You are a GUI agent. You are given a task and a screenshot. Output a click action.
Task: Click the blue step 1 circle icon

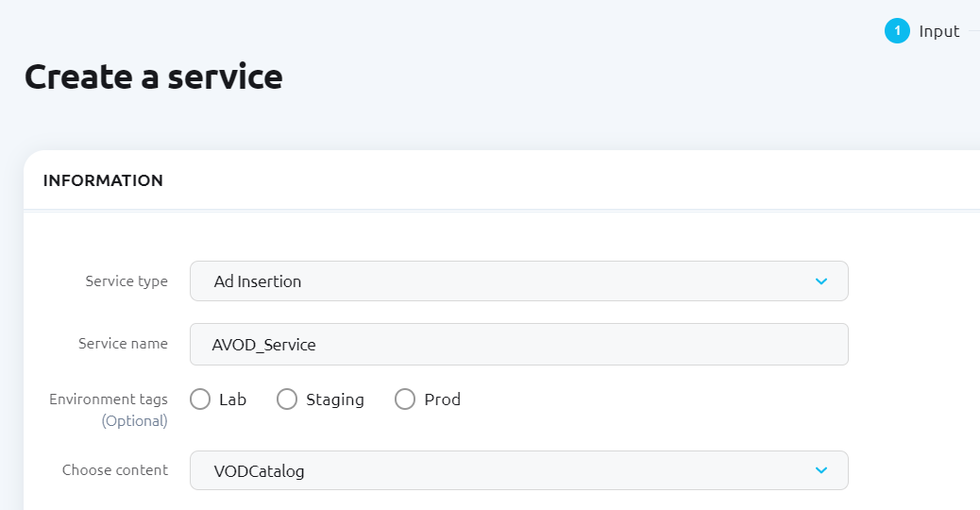click(x=897, y=31)
